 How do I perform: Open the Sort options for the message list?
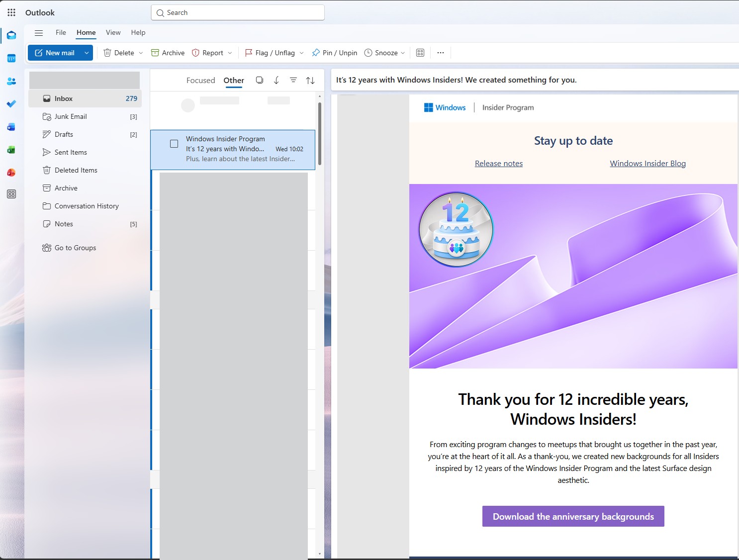pos(310,80)
